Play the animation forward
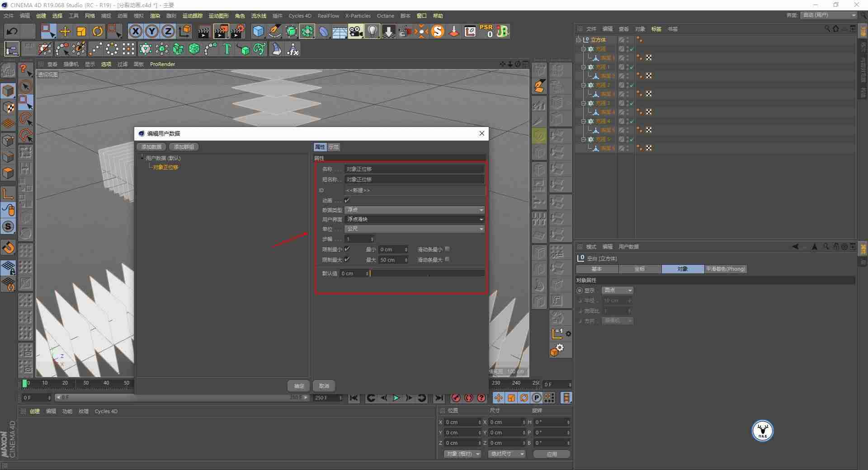 tap(396, 398)
